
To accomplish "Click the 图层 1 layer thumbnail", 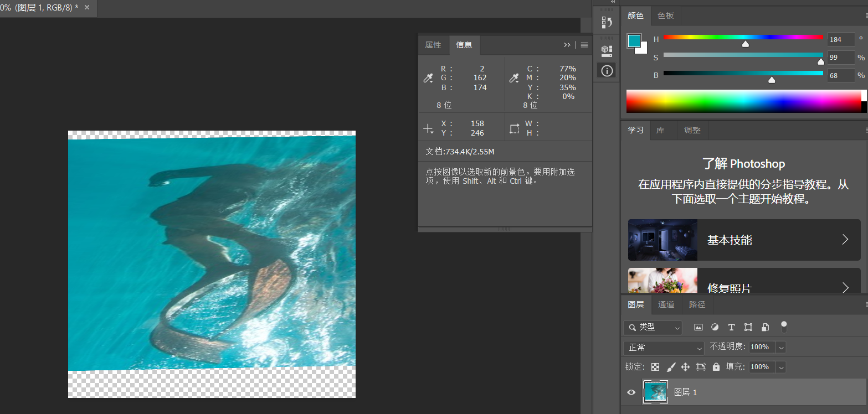I will coord(655,392).
